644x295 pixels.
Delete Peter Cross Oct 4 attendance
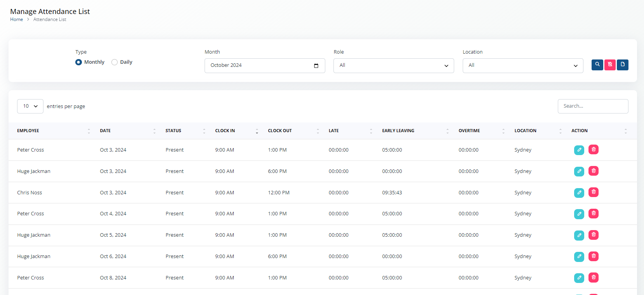coord(594,213)
